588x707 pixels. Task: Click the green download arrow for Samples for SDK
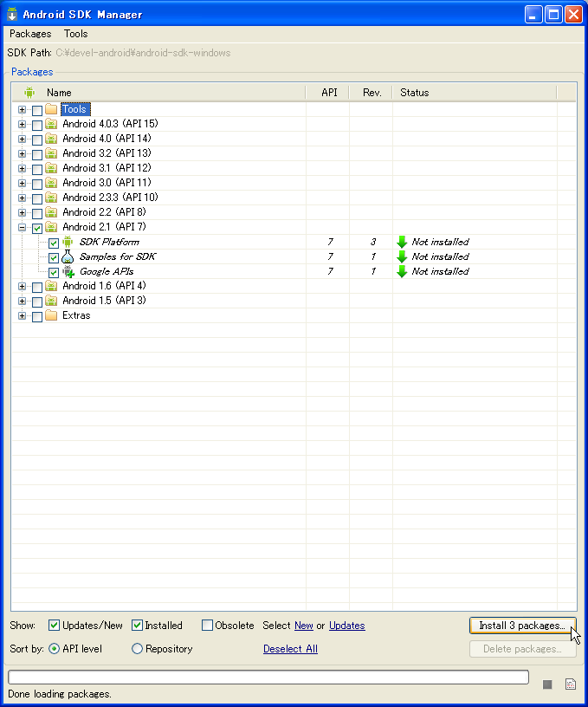(402, 257)
